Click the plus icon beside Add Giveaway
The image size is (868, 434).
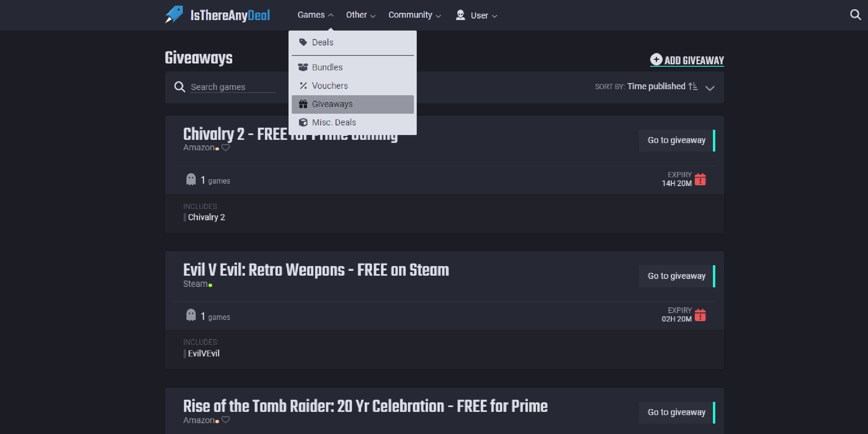point(656,59)
